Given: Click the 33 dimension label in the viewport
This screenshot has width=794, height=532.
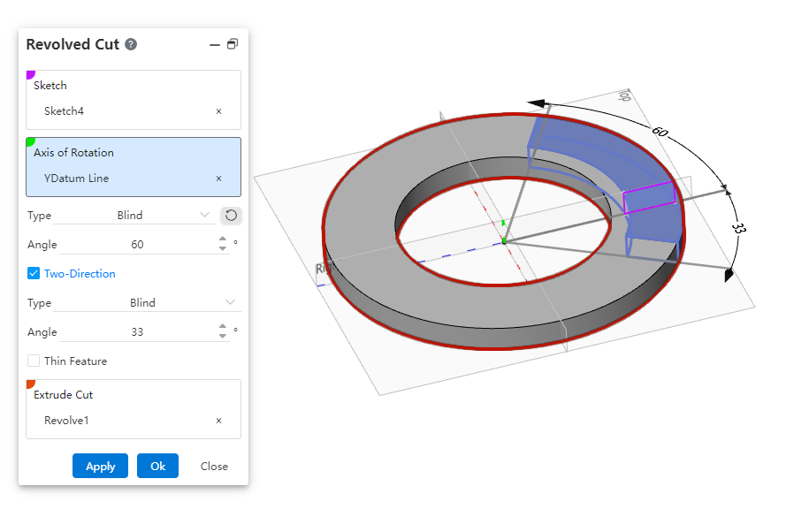Looking at the screenshot, I should point(739,228).
